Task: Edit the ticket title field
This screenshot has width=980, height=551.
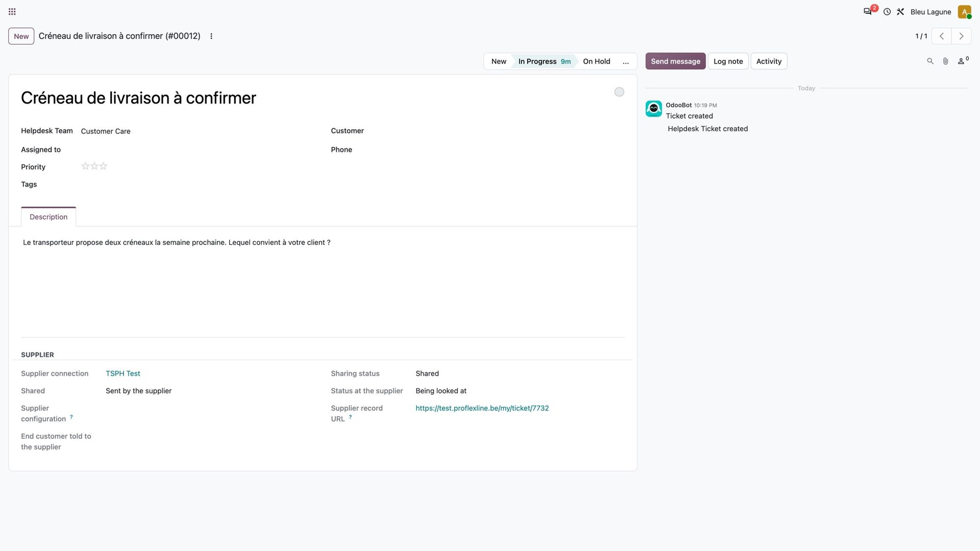Action: pos(311,98)
